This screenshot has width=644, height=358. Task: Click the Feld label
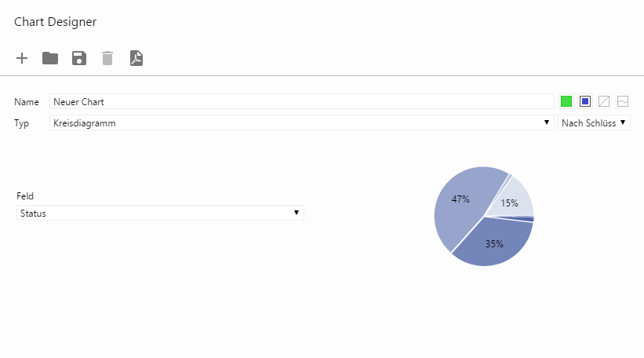tap(25, 196)
